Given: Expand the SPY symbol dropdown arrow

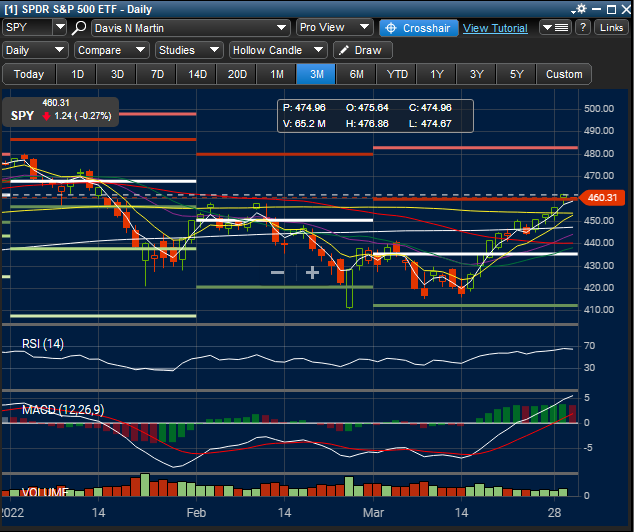Looking at the screenshot, I should [x=60, y=27].
